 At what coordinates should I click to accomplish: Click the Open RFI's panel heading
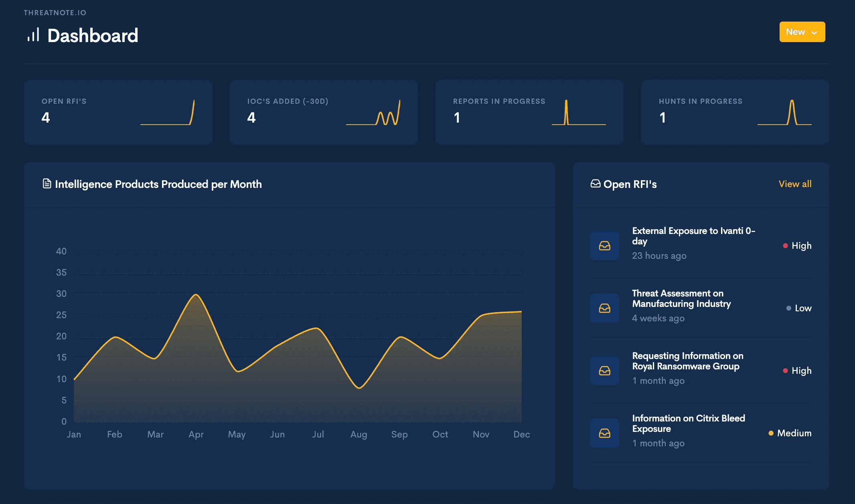tap(630, 184)
